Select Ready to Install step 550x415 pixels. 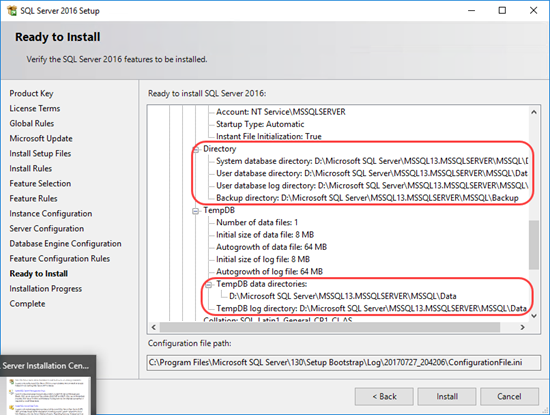click(39, 274)
